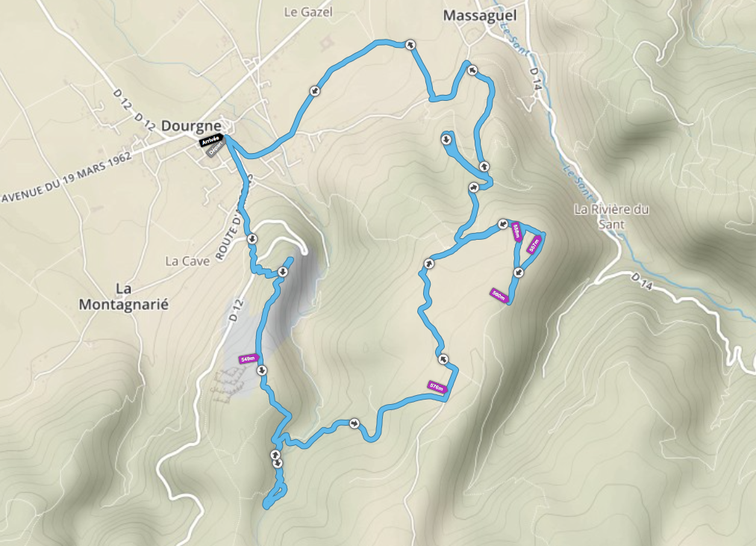
Task: Click the Le Gazel place label
Action: click(308, 12)
